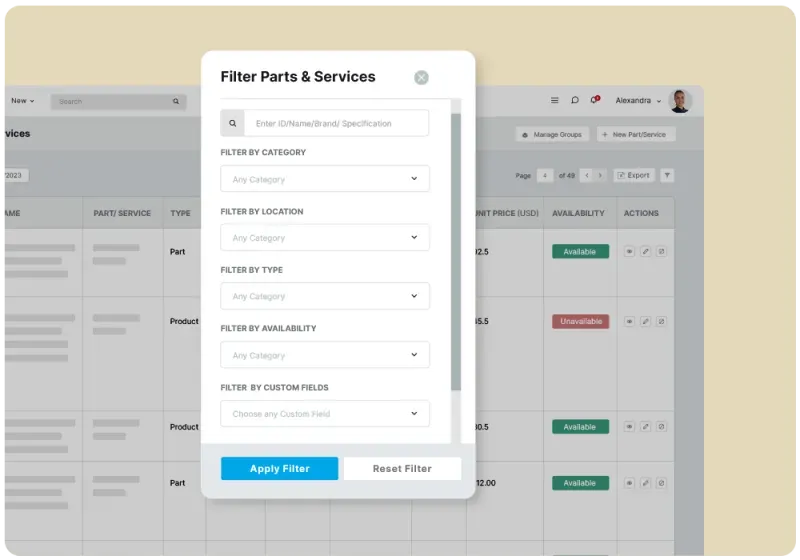
Task: Go to the next page arrow
Action: (600, 175)
